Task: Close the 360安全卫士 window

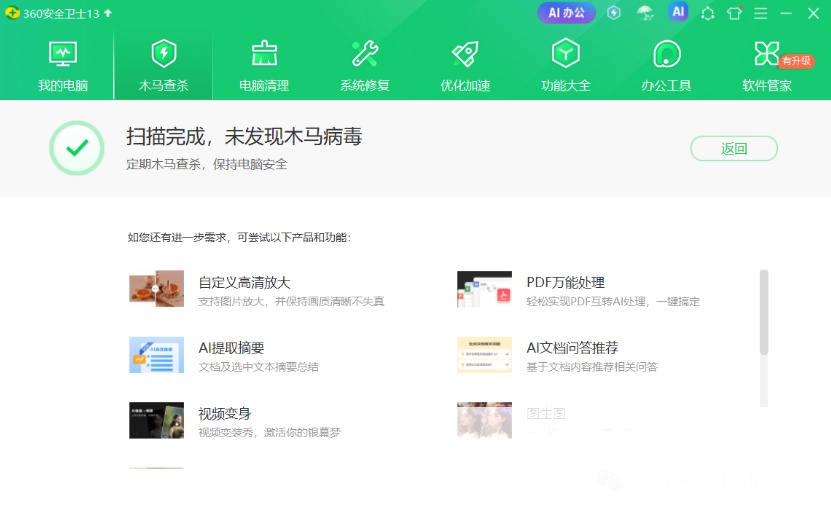Action: click(x=814, y=13)
